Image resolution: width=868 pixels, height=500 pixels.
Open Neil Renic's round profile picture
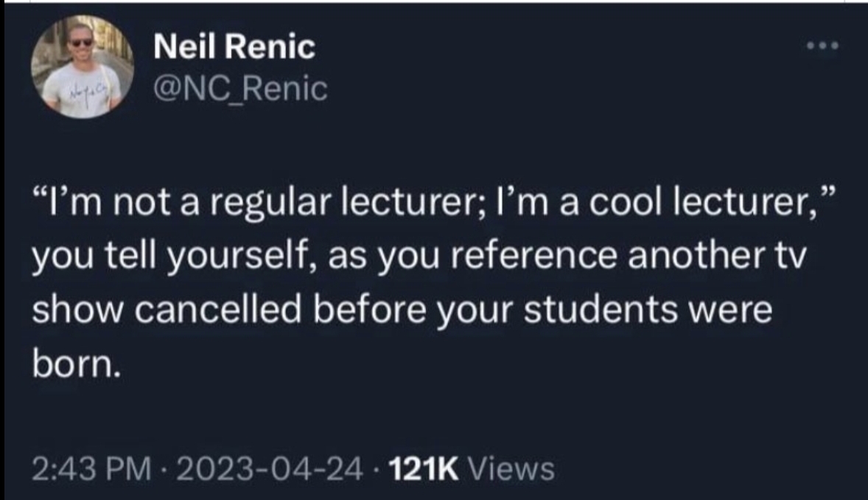pyautogui.click(x=82, y=66)
